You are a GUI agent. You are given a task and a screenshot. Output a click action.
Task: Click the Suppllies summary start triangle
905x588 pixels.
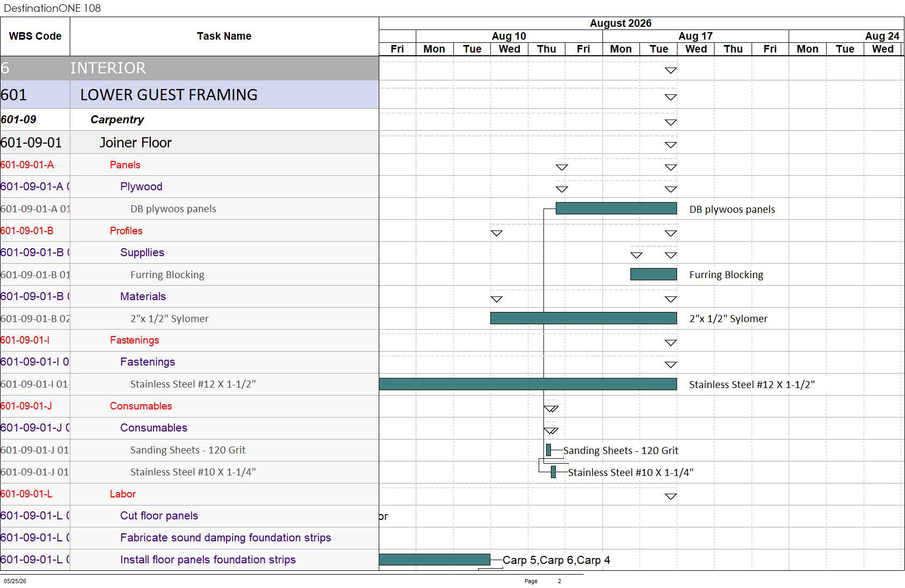pyautogui.click(x=636, y=256)
